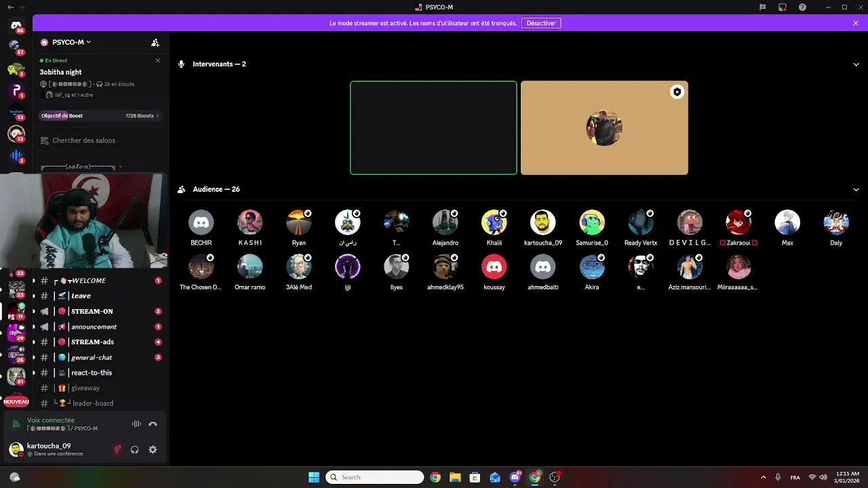Open Discord inbox icon in title bar
The height and width of the screenshot is (488, 868).
[783, 7]
